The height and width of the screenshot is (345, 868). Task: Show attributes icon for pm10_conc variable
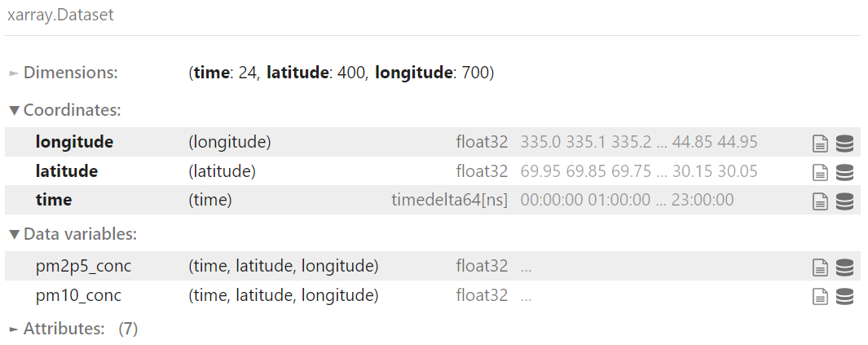pyautogui.click(x=820, y=296)
